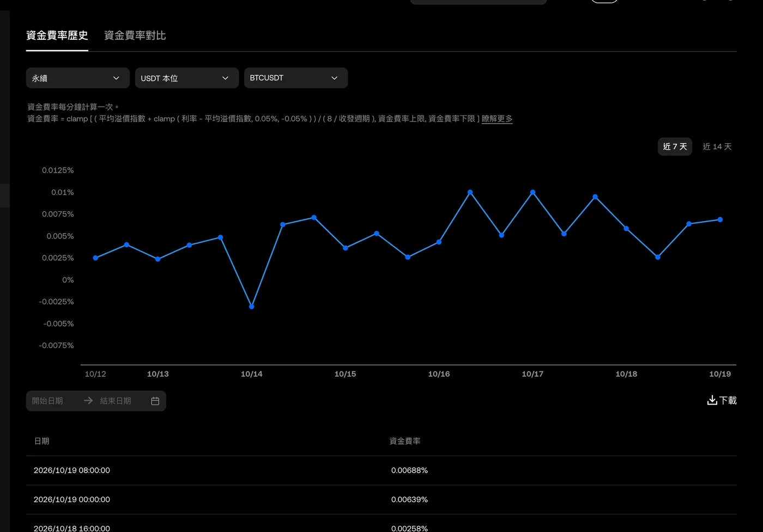
Task: Open the 永續 contract type dropdown
Action: (78, 78)
